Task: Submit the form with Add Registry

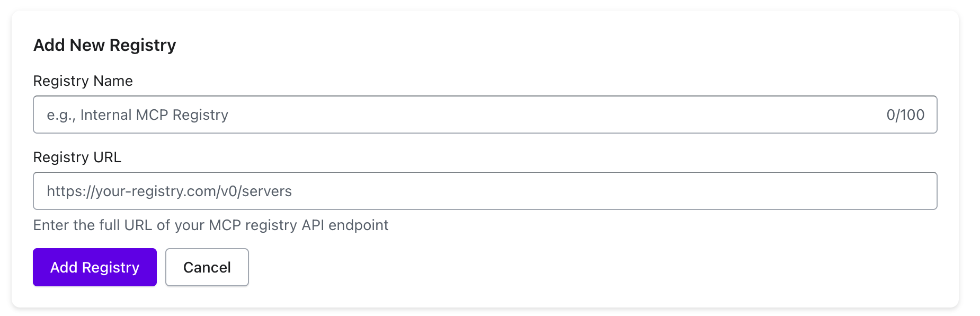Action: [95, 267]
